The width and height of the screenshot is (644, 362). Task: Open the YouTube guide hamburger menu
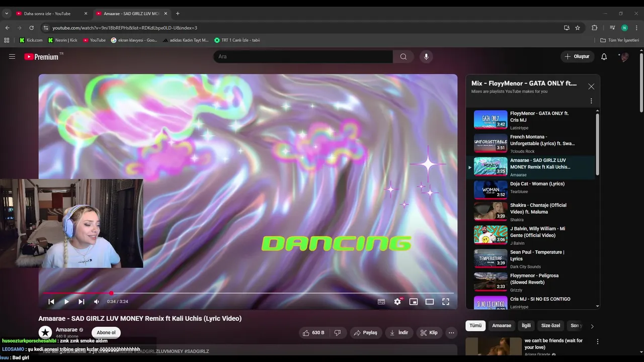[x=12, y=57]
